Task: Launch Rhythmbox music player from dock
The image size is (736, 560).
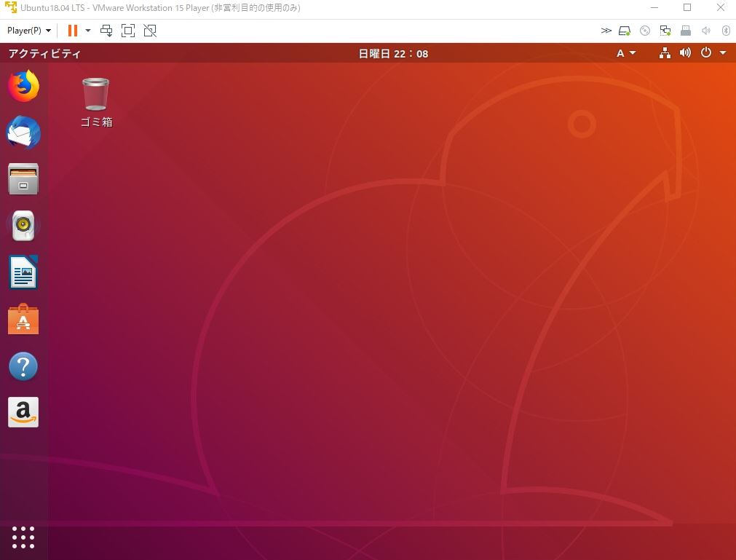Action: [23, 226]
